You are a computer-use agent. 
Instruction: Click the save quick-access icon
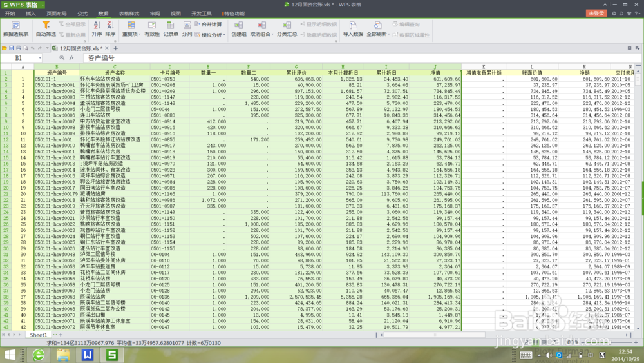(x=12, y=48)
